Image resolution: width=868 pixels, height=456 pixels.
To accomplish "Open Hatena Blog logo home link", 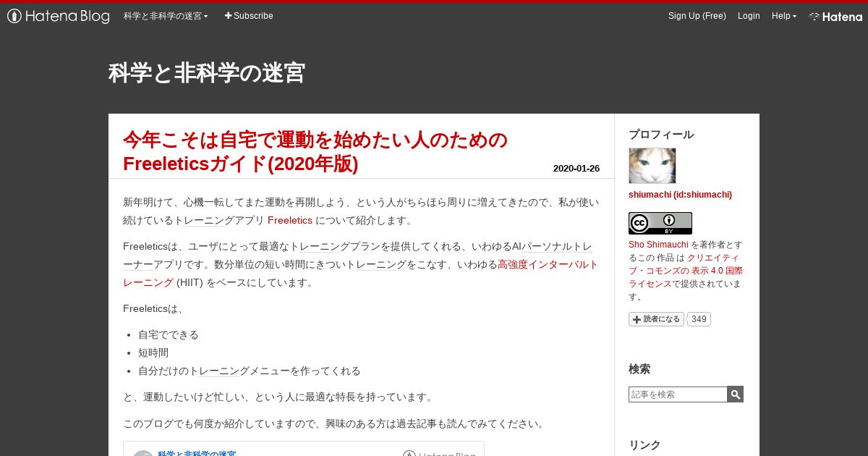I will [59, 16].
